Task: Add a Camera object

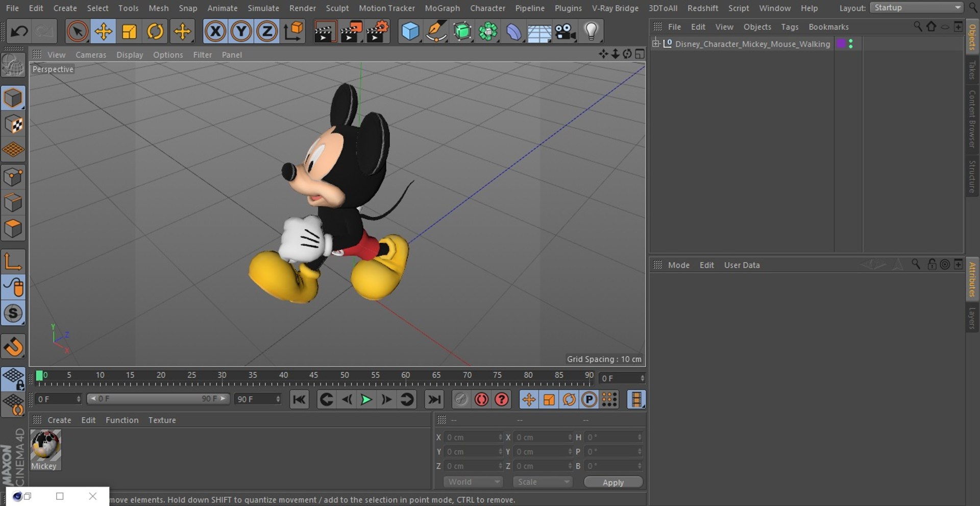Action: click(566, 32)
